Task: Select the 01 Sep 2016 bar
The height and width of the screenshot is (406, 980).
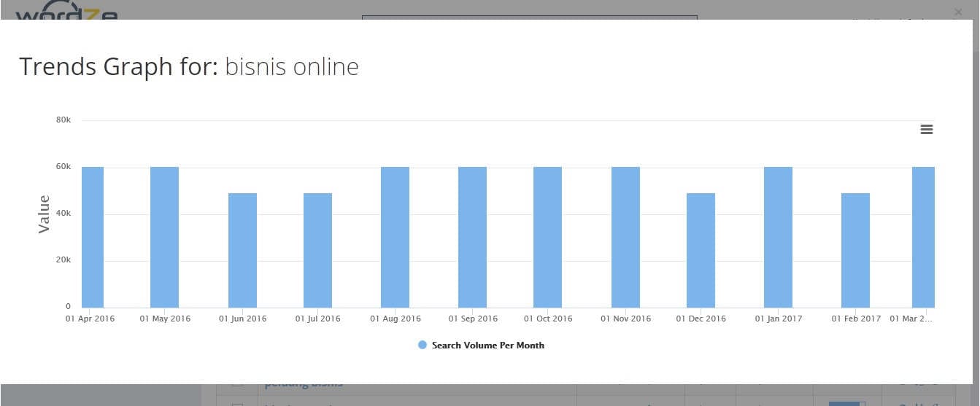Action: tap(472, 237)
